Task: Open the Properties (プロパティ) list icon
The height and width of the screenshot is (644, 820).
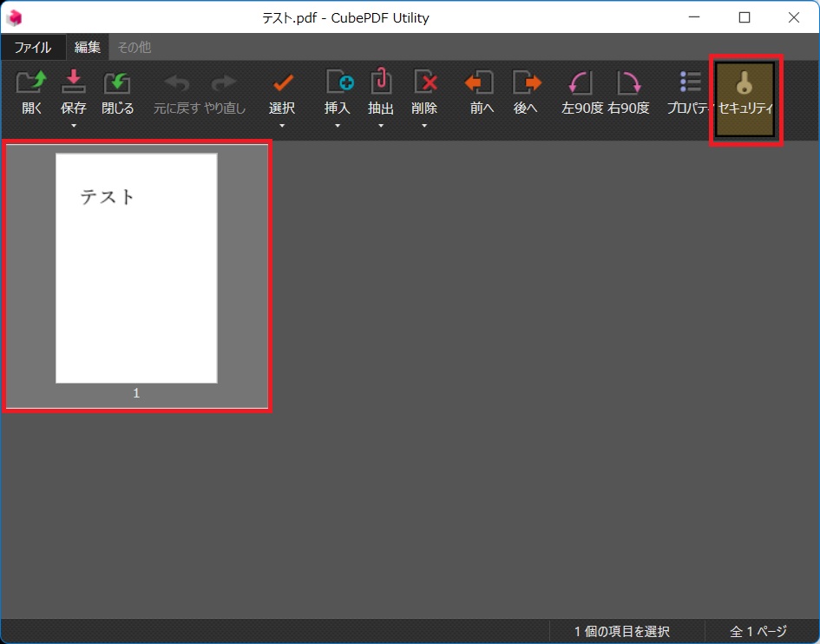Action: pyautogui.click(x=691, y=82)
